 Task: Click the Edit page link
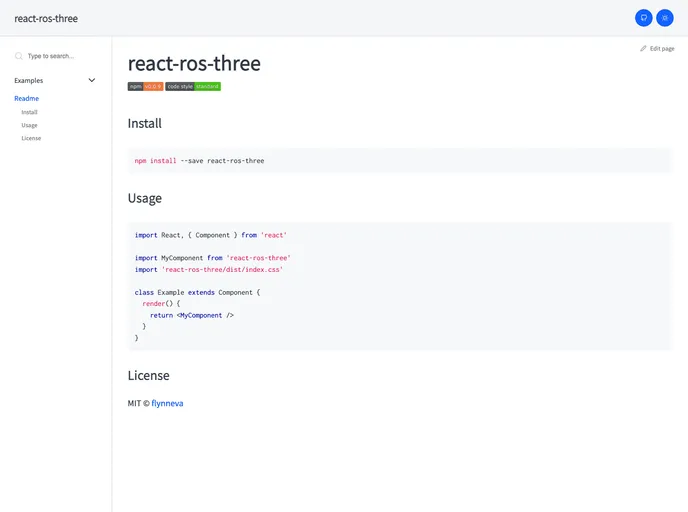[x=657, y=48]
